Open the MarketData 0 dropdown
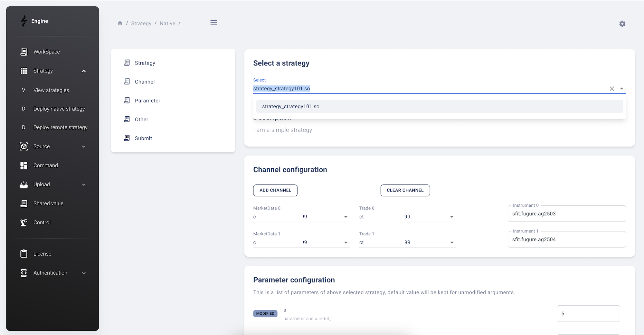Image resolution: width=644 pixels, height=335 pixels. point(346,217)
